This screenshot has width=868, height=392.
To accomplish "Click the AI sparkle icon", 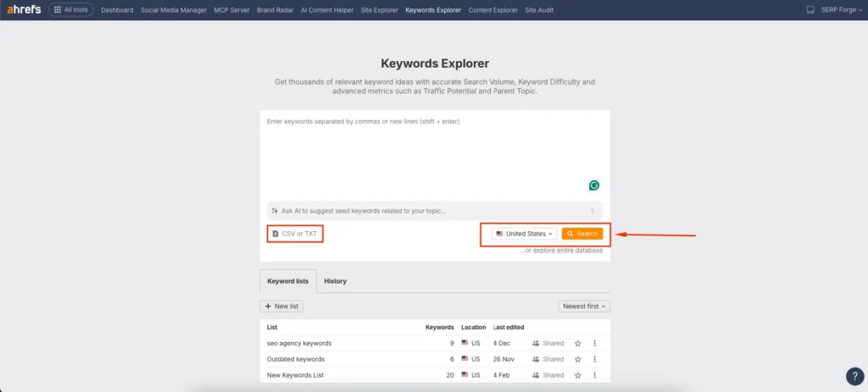I will [x=275, y=211].
